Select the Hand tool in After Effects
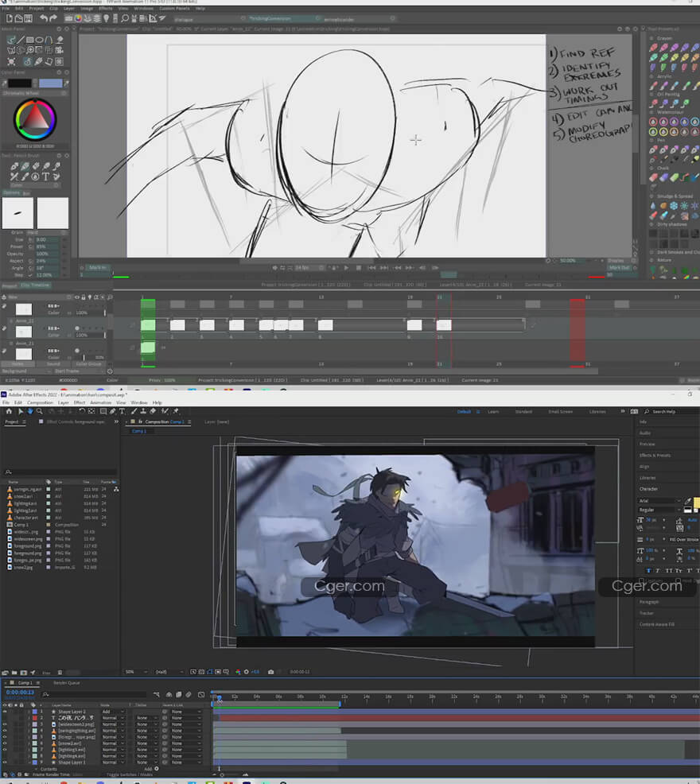This screenshot has width=700, height=784. click(30, 411)
